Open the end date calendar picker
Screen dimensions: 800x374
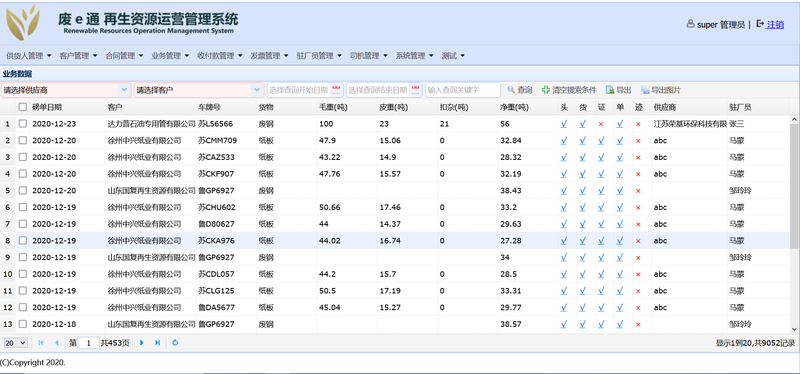(x=416, y=90)
